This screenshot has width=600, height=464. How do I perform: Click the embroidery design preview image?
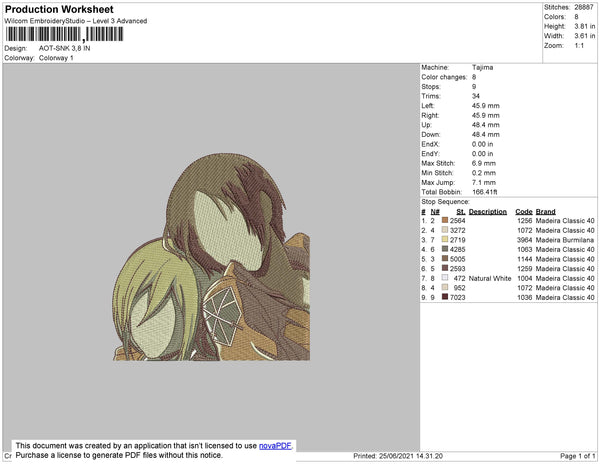(x=211, y=256)
